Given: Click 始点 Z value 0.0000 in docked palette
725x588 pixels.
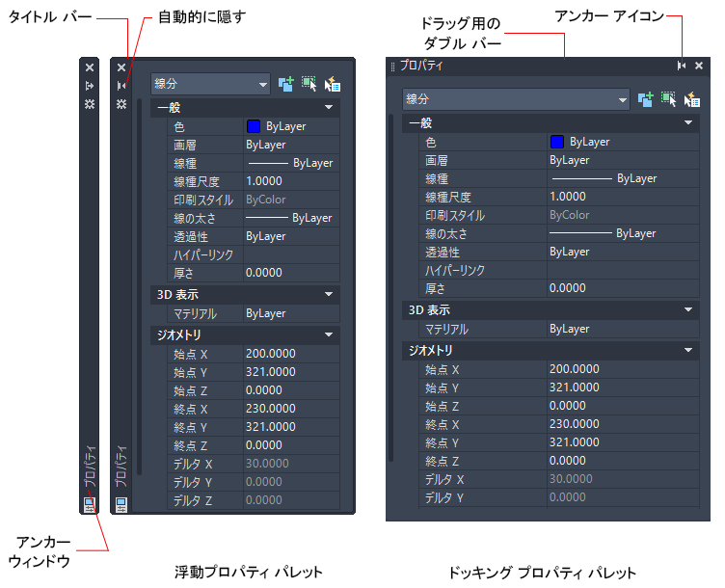Looking at the screenshot, I should [x=623, y=406].
